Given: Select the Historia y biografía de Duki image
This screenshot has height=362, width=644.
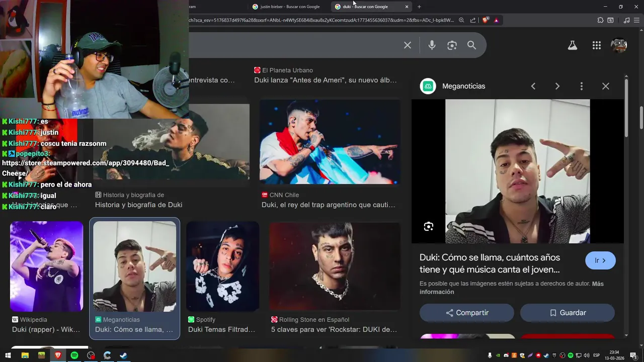Looking at the screenshot, I should point(171,142).
